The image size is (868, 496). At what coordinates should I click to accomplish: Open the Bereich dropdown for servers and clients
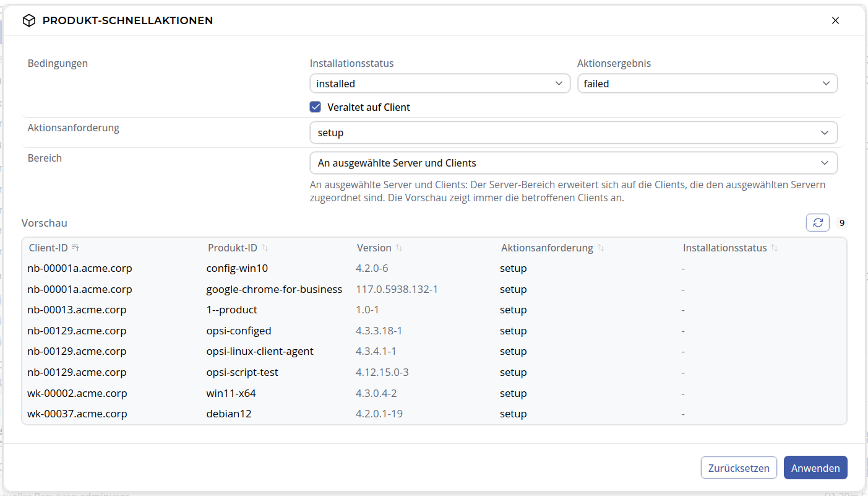(x=574, y=163)
